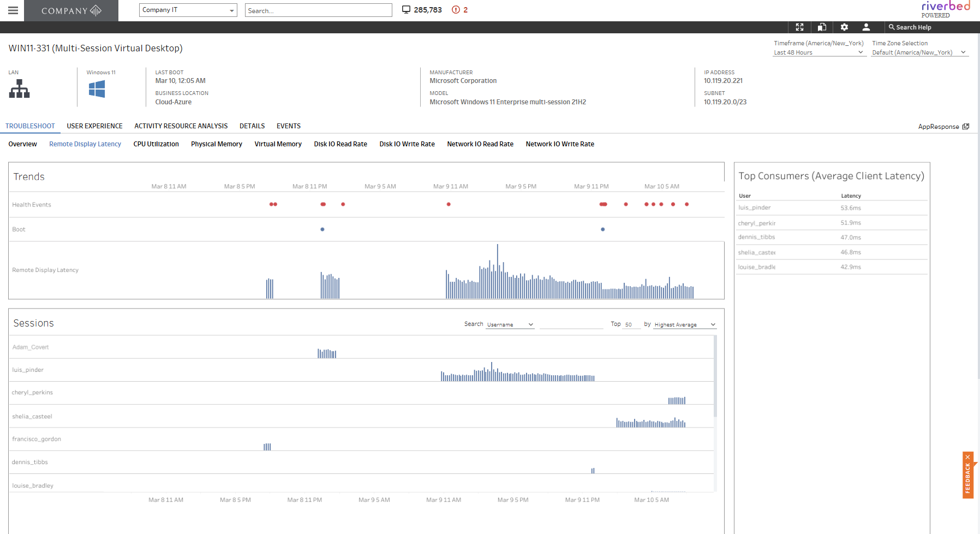Image resolution: width=980 pixels, height=534 pixels.
Task: Select the Physical Memory sub-tab
Action: 217,144
